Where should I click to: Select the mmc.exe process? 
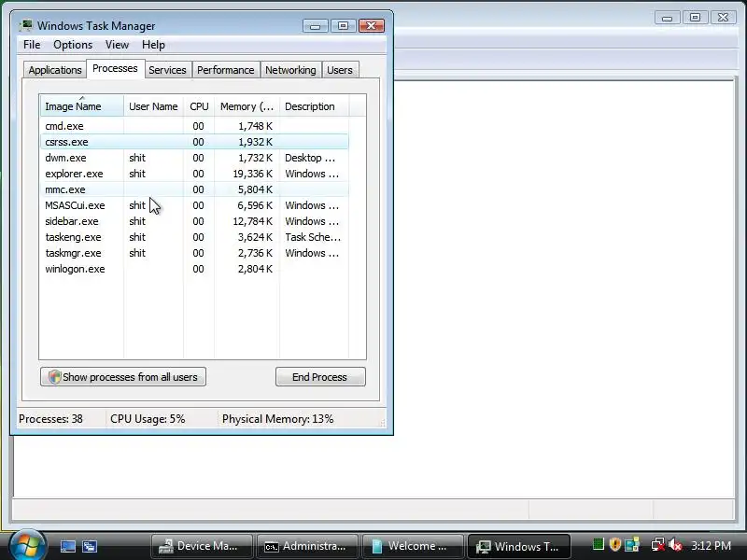194,189
